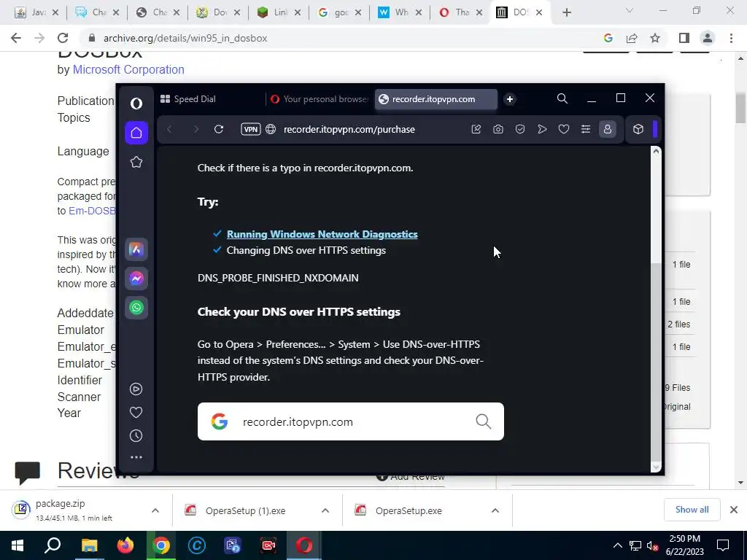
Task: Expand OperaSetup.exe download options chevron
Action: (x=495, y=510)
